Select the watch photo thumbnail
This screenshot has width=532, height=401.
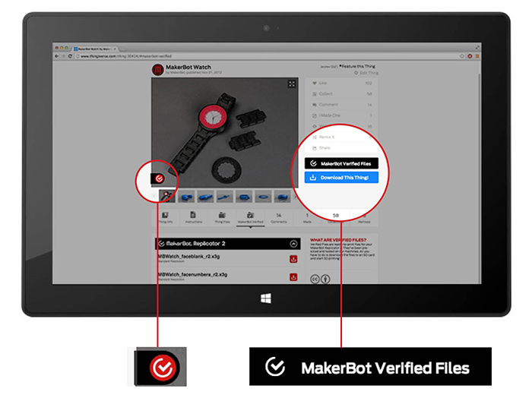click(x=167, y=196)
